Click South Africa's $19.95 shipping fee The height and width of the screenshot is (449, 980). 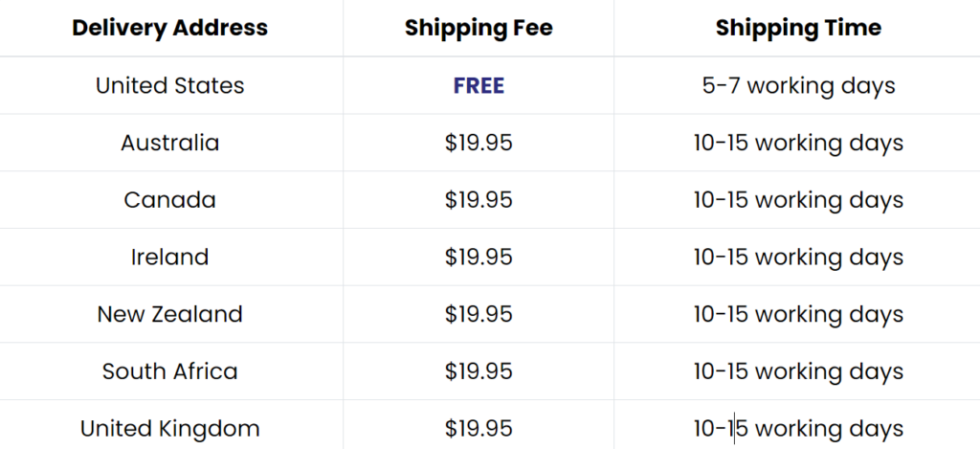(479, 371)
